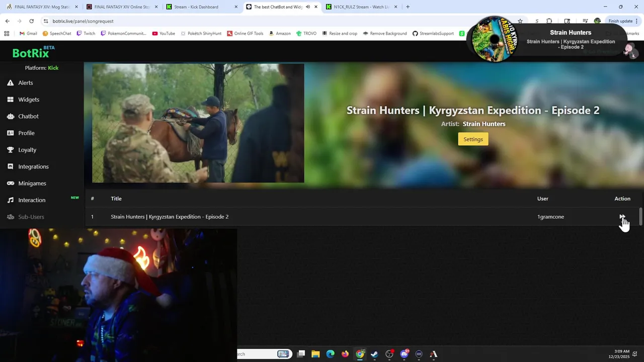This screenshot has height=362, width=644.
Task: Switch to N1CK_RULZ Stream tab
Action: (x=361, y=7)
